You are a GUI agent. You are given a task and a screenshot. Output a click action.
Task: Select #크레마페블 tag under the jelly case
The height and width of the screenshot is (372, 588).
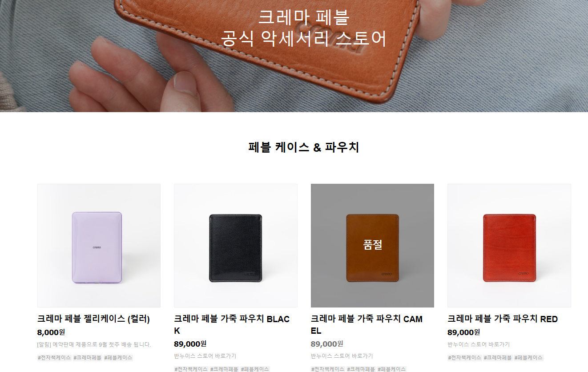(x=88, y=358)
